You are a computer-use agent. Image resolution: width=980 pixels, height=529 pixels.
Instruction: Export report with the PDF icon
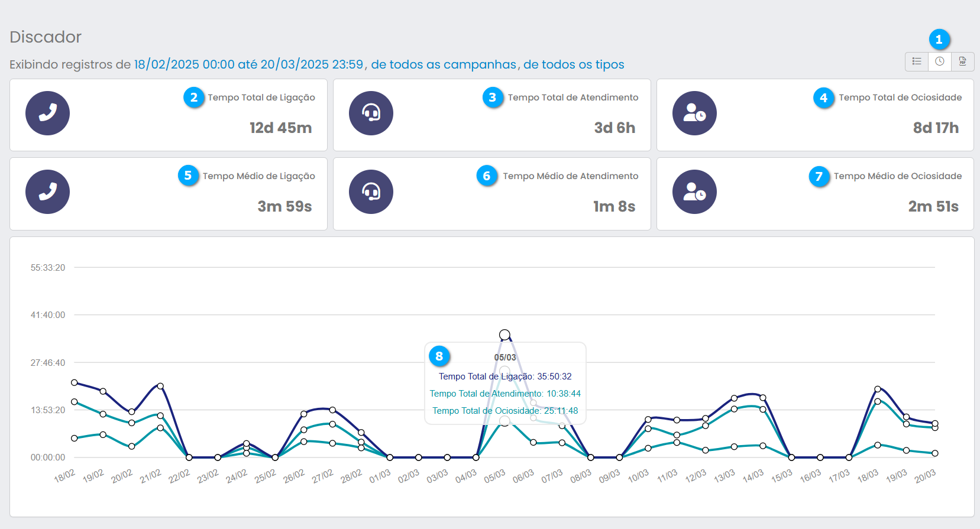point(963,61)
